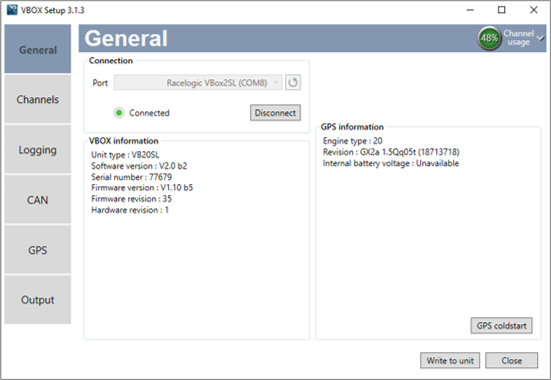Click the Revision : GX2a 1.5Qq05t line
551x380 pixels.
[391, 152]
